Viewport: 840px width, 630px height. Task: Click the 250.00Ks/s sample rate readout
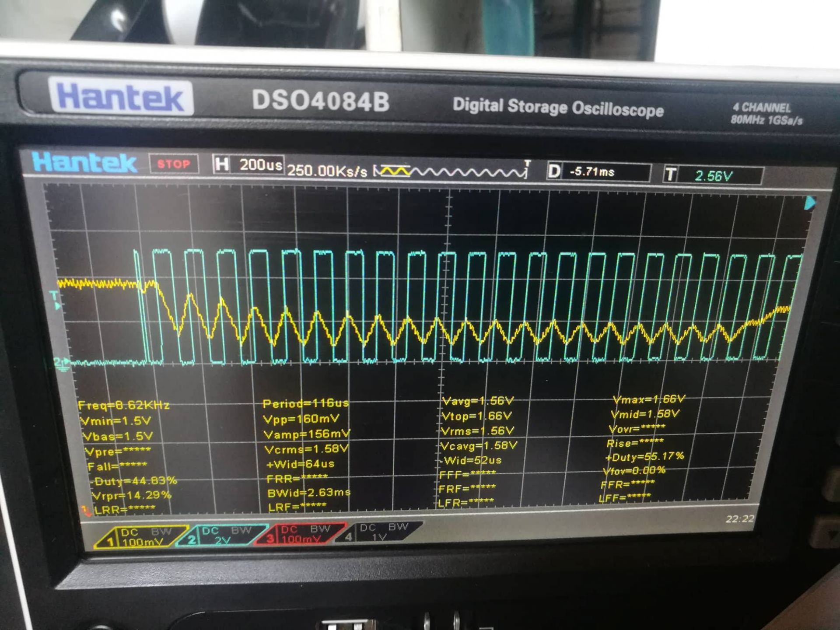tap(327, 171)
